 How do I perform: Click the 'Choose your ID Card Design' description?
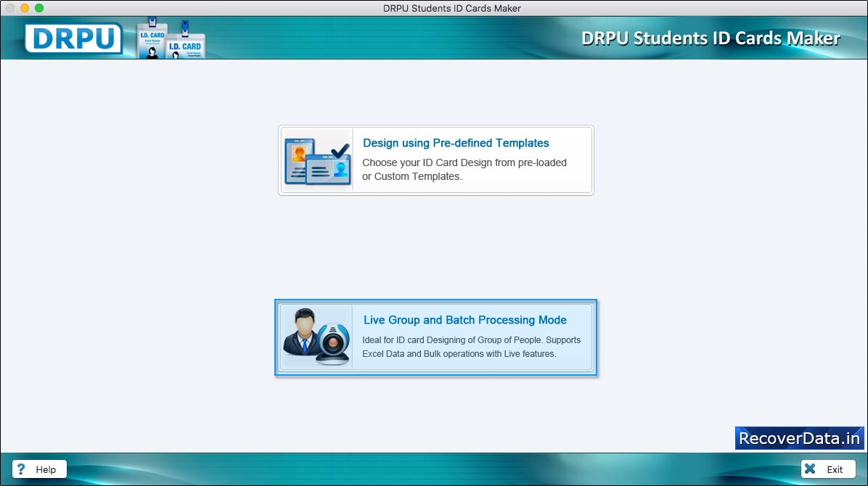click(x=464, y=170)
